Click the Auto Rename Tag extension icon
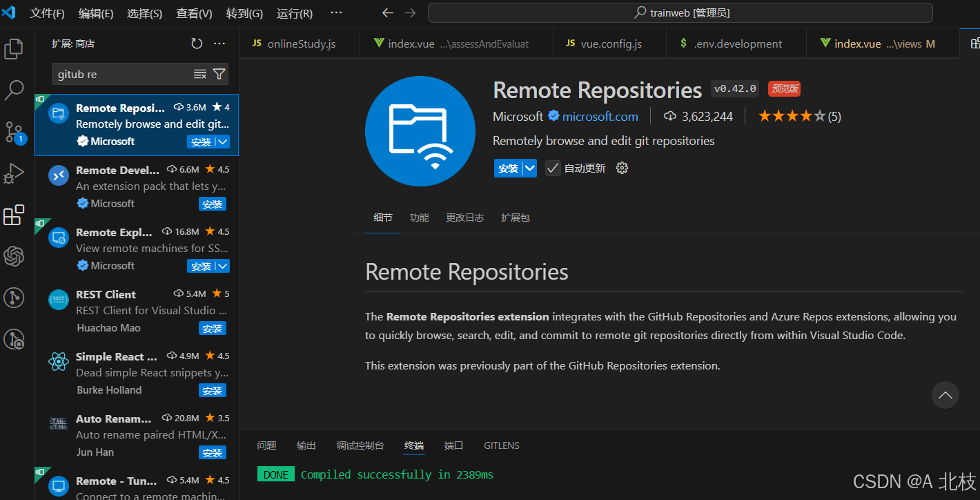The image size is (980, 500). [59, 423]
